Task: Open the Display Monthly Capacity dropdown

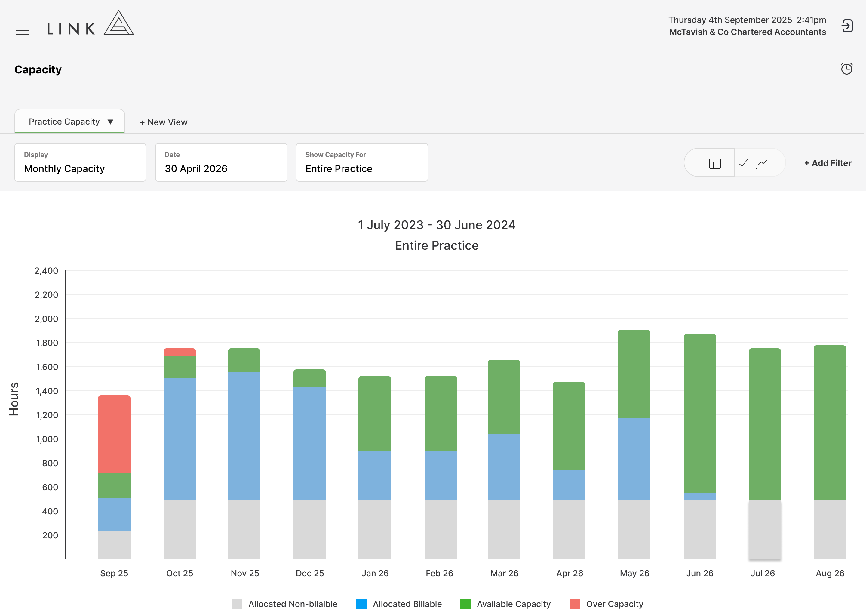Action: [80, 162]
